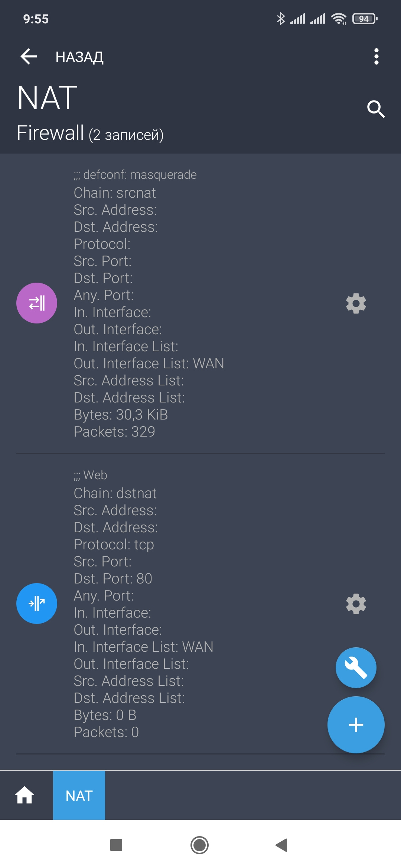Tap the purple srcnat masquerade rule icon
Viewport: 401px width, 868px height.
tap(37, 303)
